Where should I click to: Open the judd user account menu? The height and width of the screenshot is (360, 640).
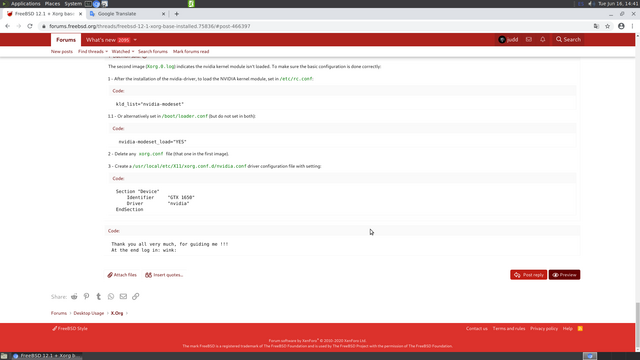508,40
